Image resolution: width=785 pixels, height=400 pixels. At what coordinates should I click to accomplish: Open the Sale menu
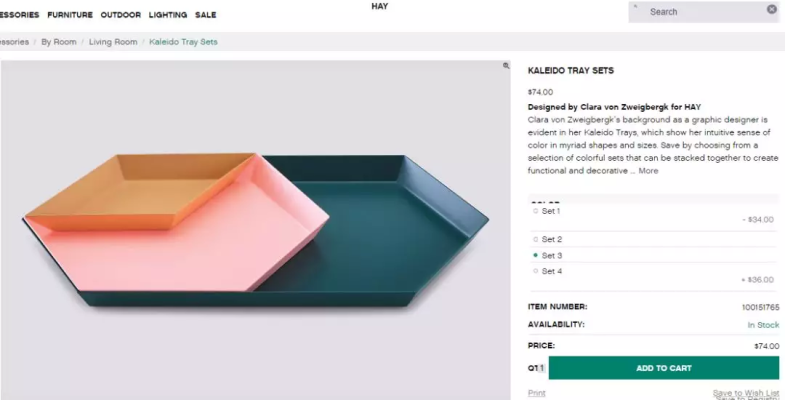click(205, 15)
